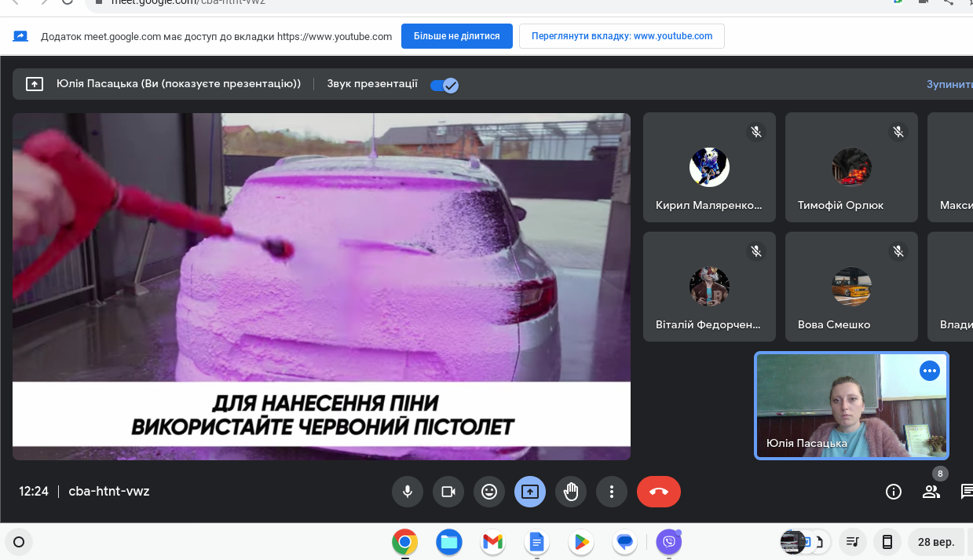Click the Більше не ділитися button
Image resolution: width=973 pixels, height=560 pixels.
pos(457,36)
